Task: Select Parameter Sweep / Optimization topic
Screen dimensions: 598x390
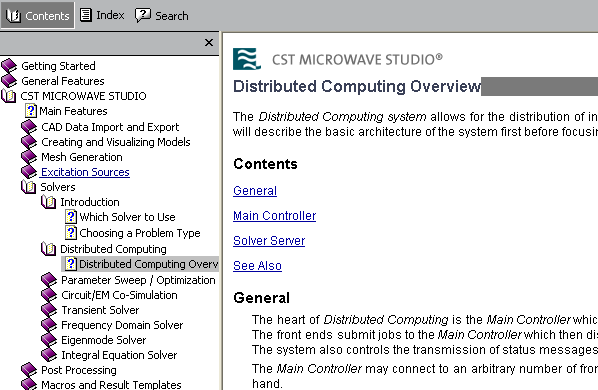Action: [x=138, y=280]
